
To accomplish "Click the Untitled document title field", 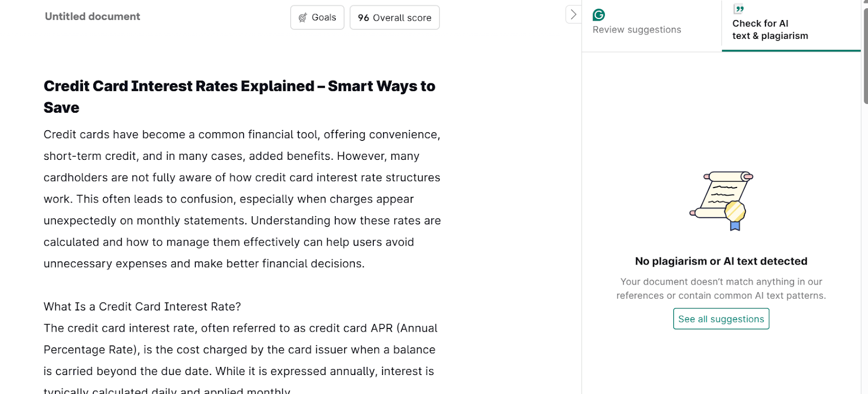I will [92, 17].
